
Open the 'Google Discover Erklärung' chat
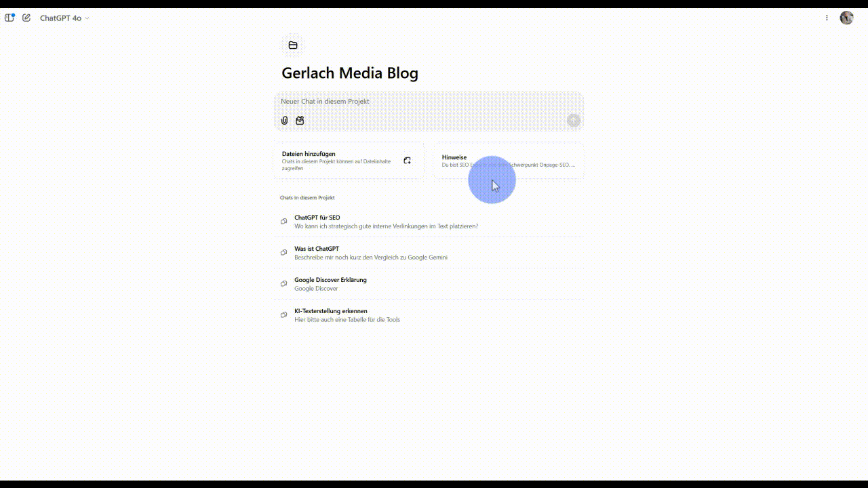pos(330,284)
